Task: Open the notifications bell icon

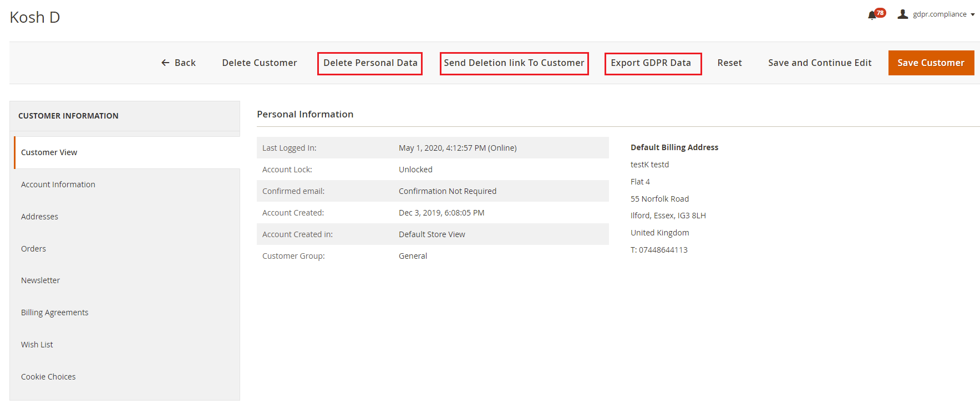Action: tap(872, 15)
